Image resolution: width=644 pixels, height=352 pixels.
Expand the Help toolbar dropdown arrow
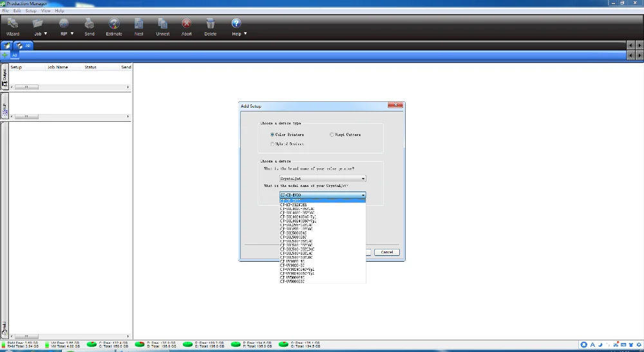click(245, 34)
